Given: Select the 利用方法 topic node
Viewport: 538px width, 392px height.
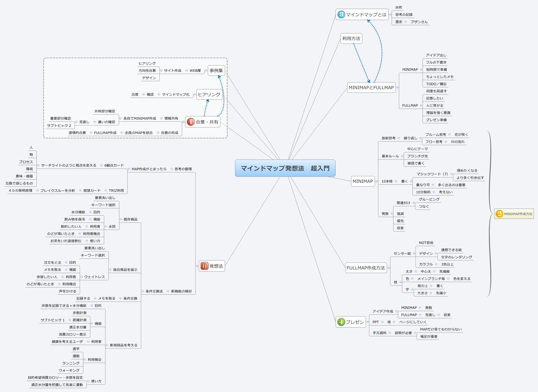Looking at the screenshot, I should pos(351,39).
